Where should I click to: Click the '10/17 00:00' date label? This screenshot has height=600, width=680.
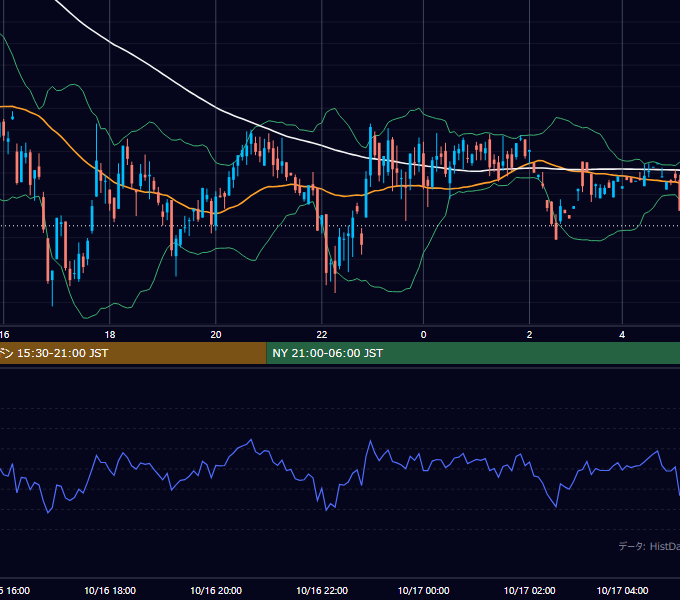[423, 590]
